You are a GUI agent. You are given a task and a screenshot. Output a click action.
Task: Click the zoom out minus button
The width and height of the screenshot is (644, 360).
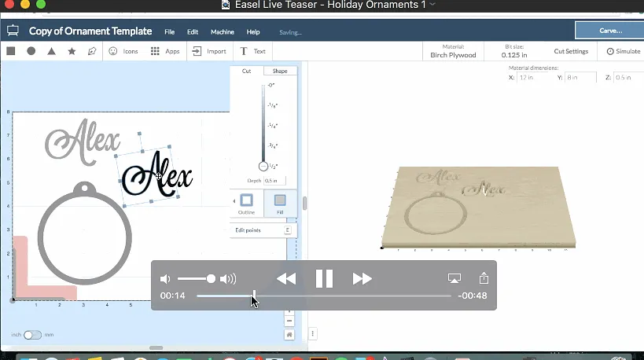289,321
